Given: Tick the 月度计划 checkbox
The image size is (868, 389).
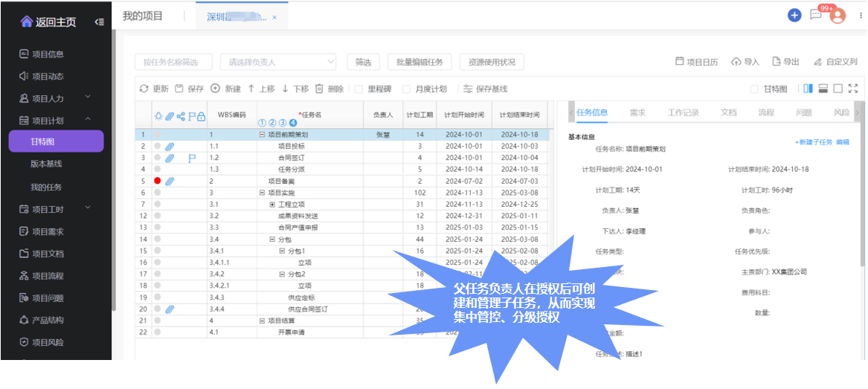Looking at the screenshot, I should pos(406,89).
